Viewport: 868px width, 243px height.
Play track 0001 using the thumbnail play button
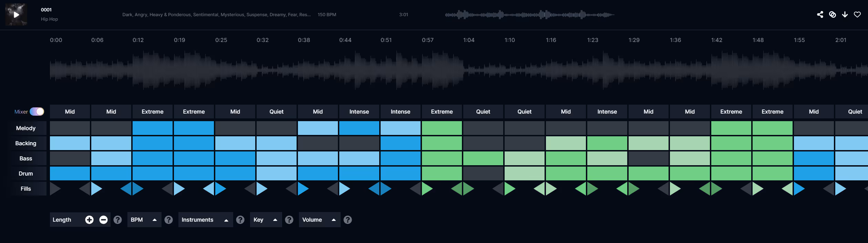click(16, 14)
